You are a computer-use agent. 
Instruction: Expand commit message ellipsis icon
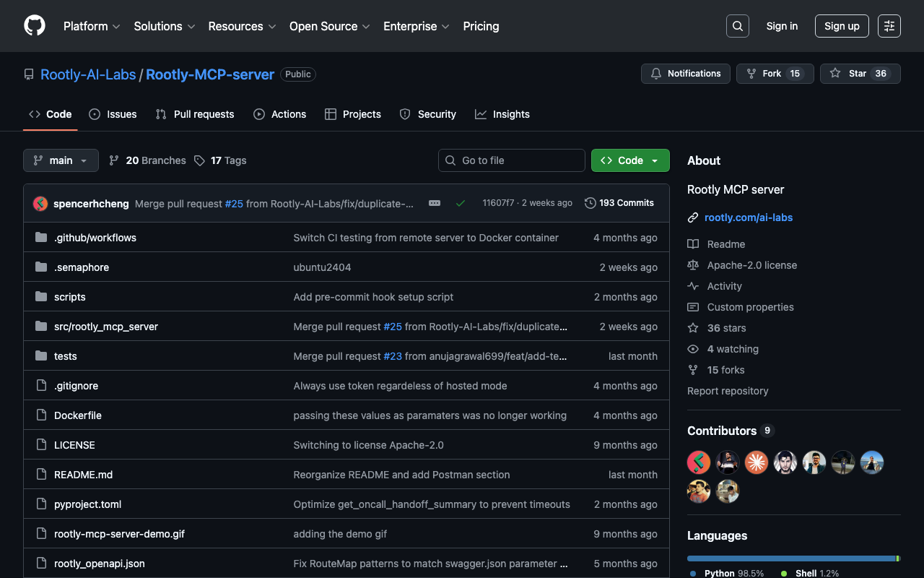[435, 203]
